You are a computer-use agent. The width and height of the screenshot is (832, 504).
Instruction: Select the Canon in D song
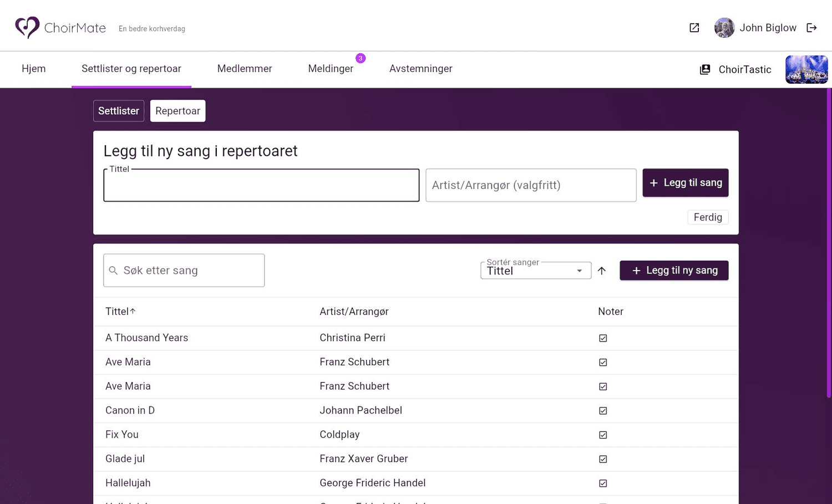pyautogui.click(x=130, y=410)
